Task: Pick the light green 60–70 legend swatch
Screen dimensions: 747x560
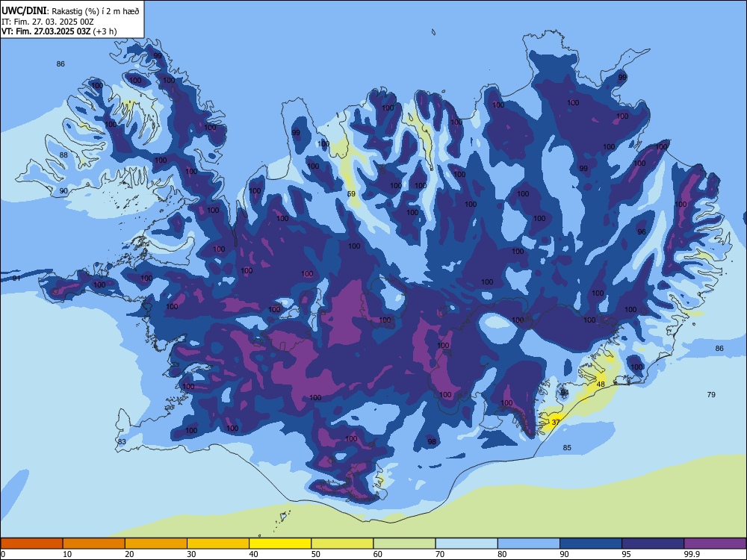Action: coord(404,544)
